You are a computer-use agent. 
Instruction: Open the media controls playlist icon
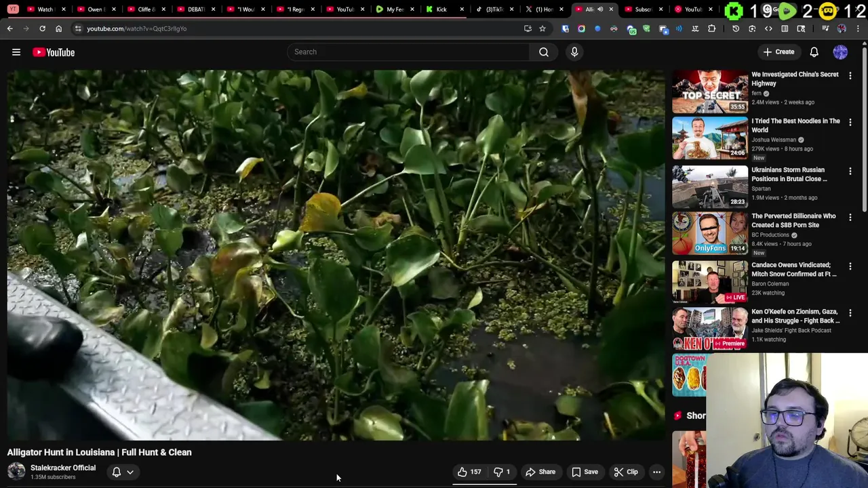[x=825, y=28]
